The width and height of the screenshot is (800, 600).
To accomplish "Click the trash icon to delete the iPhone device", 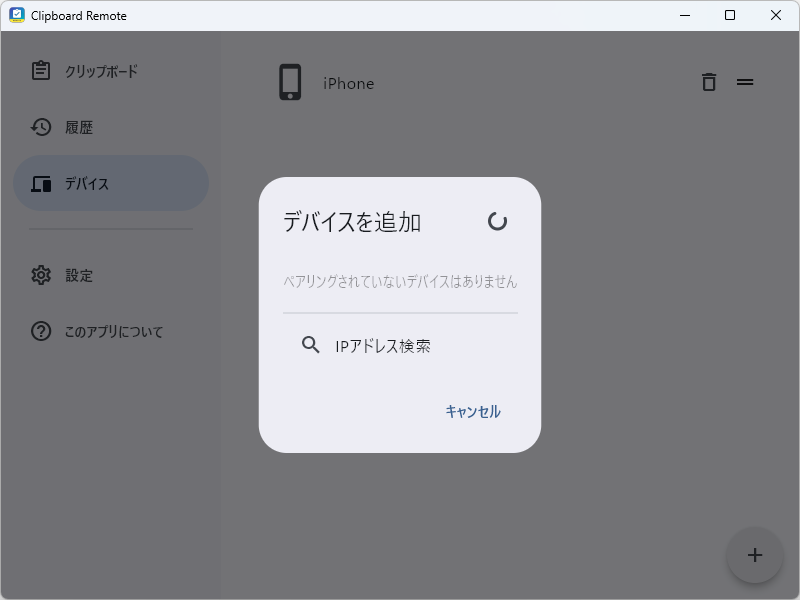I will (709, 82).
